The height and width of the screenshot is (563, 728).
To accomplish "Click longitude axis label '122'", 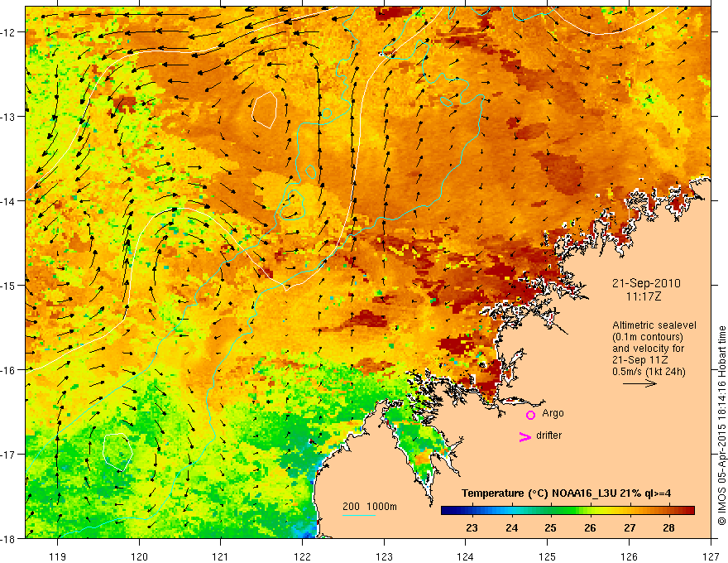I will click(302, 557).
